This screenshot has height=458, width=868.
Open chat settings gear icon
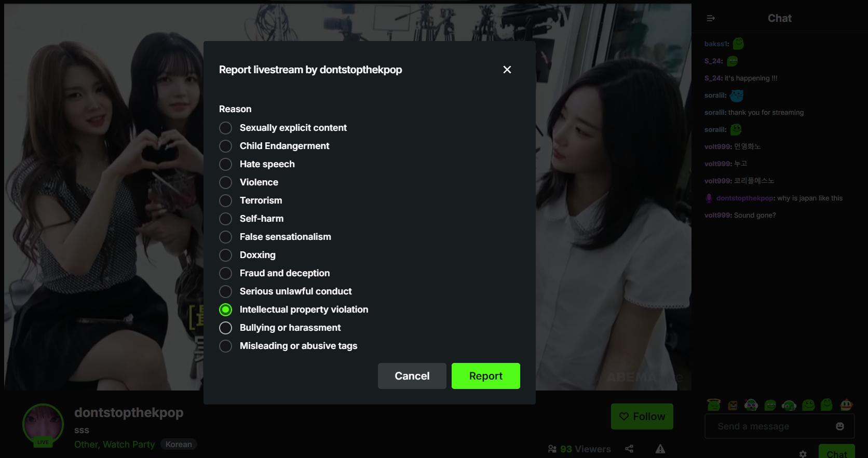(x=803, y=454)
